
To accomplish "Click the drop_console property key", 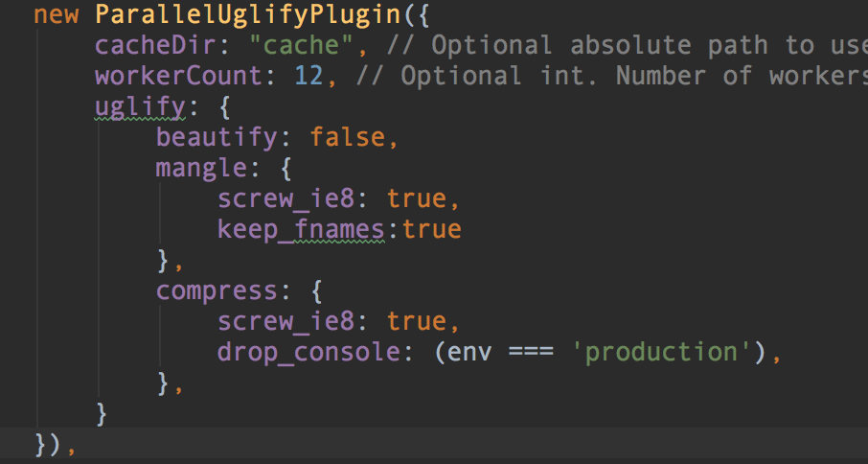I will tap(308, 353).
